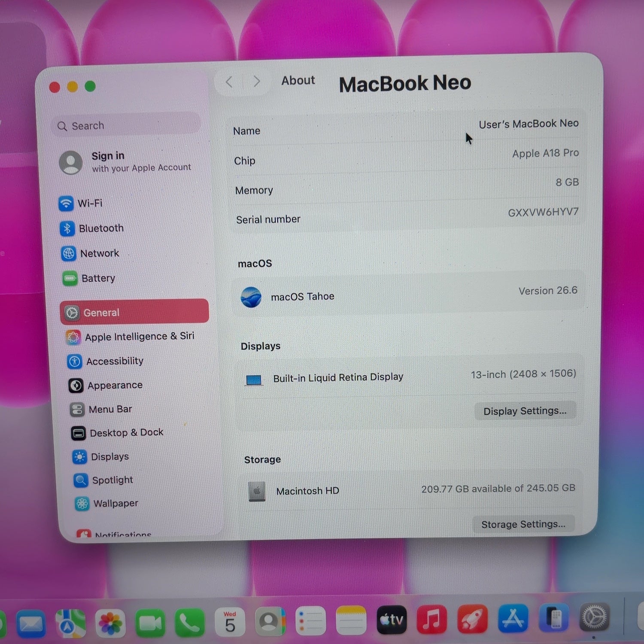Open Wi-Fi settings in the sidebar

coord(81,203)
